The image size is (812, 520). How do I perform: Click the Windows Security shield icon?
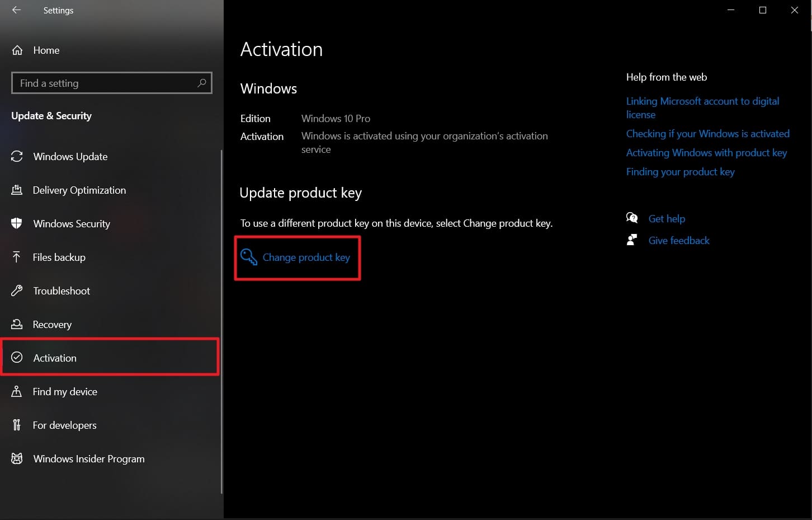point(17,223)
